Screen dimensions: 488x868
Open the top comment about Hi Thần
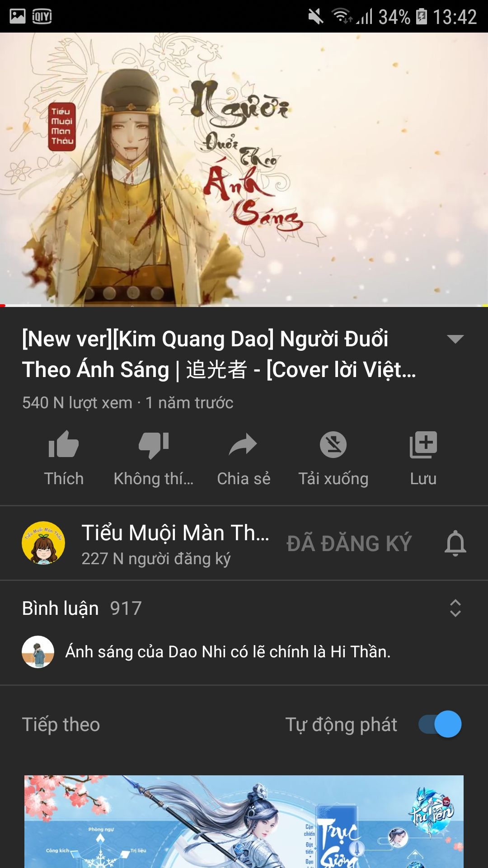[228, 652]
